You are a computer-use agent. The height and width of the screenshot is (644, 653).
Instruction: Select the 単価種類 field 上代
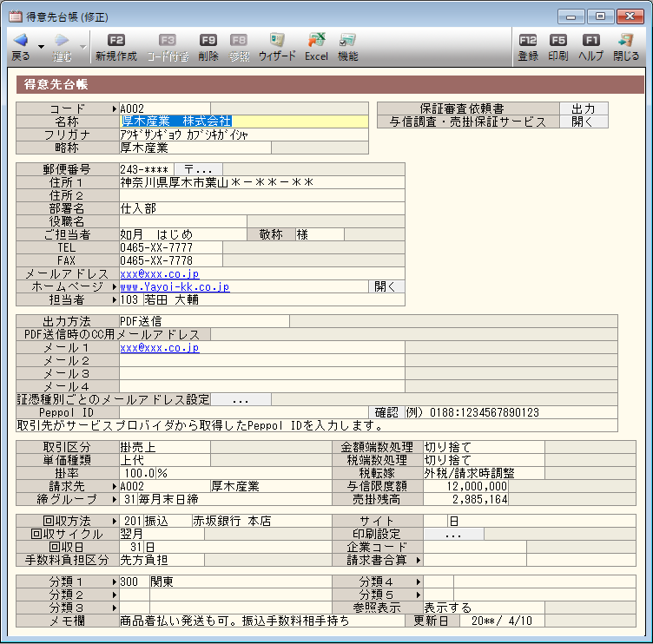[164, 460]
